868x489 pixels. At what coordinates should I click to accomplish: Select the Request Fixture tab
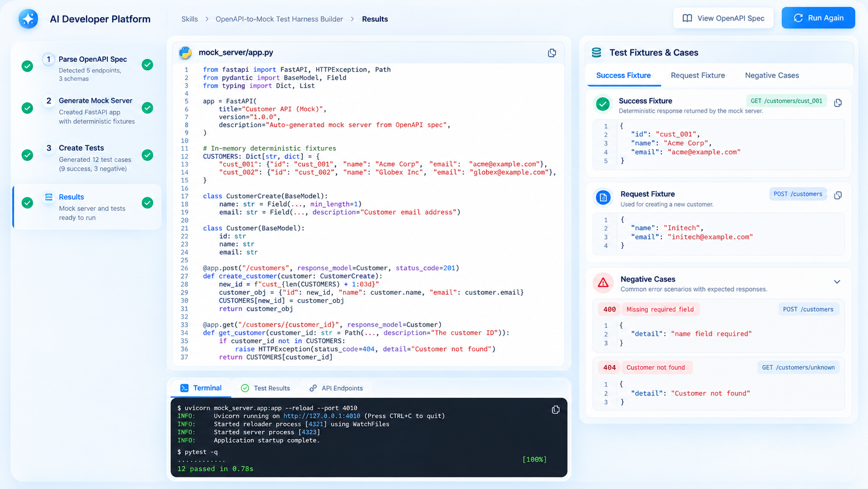[698, 75]
